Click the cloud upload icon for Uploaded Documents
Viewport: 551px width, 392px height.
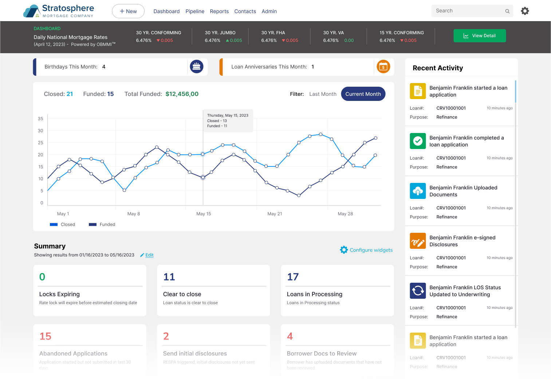[418, 191]
